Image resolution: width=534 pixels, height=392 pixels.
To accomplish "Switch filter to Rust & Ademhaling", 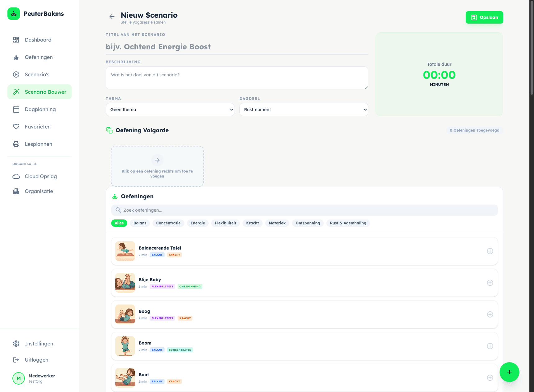I will 348,223.
